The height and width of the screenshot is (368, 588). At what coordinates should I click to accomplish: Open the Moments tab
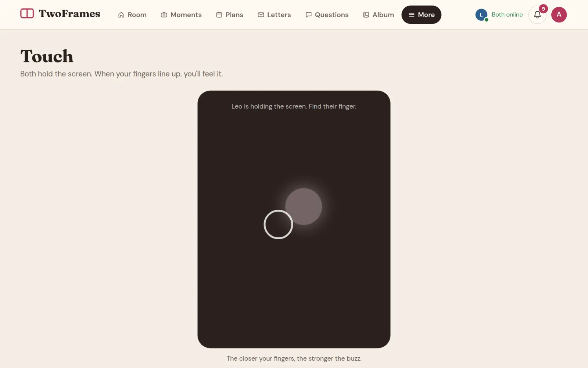[x=181, y=15]
